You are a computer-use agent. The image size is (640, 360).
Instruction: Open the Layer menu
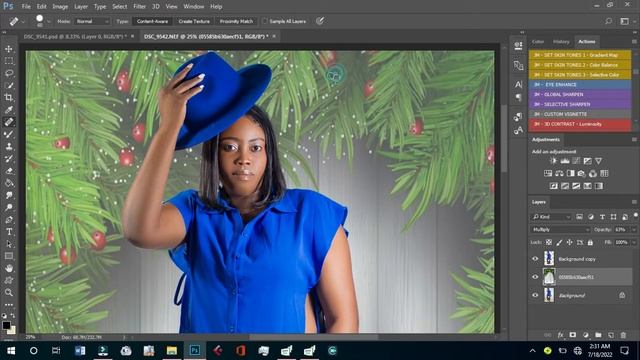[x=81, y=7]
